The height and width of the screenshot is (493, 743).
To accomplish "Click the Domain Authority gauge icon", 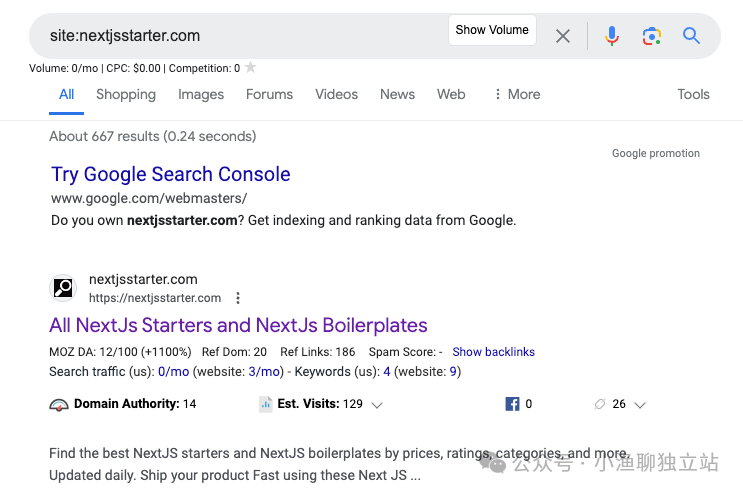I will 59,404.
